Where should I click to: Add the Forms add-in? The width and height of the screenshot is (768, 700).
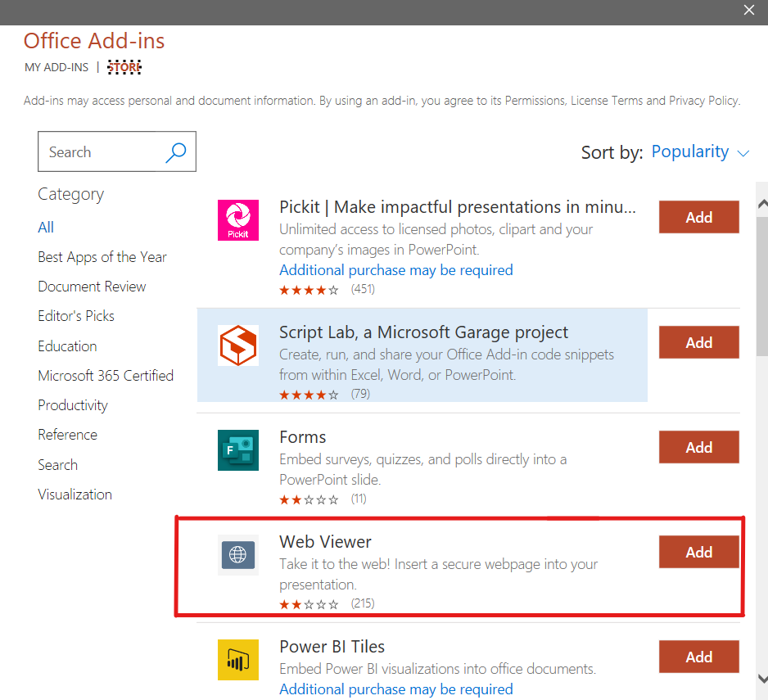coord(698,447)
